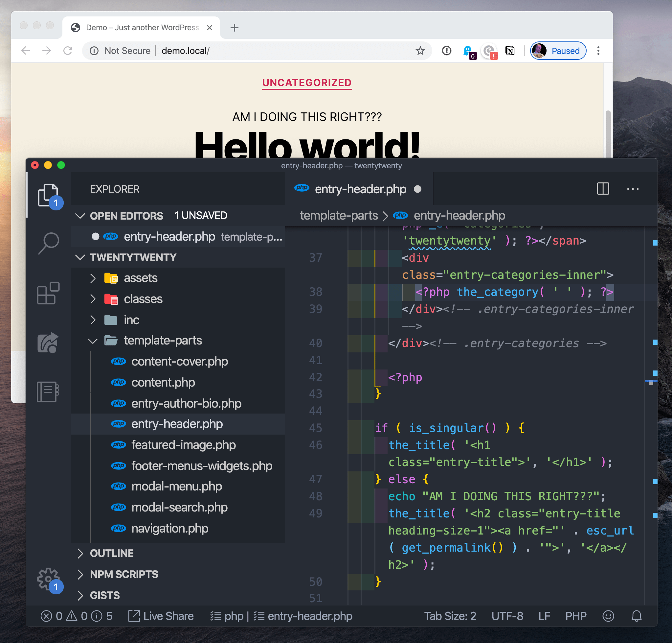Image resolution: width=672 pixels, height=643 pixels.
Task: Click the Notion extension icon in Chrome
Action: tap(510, 51)
